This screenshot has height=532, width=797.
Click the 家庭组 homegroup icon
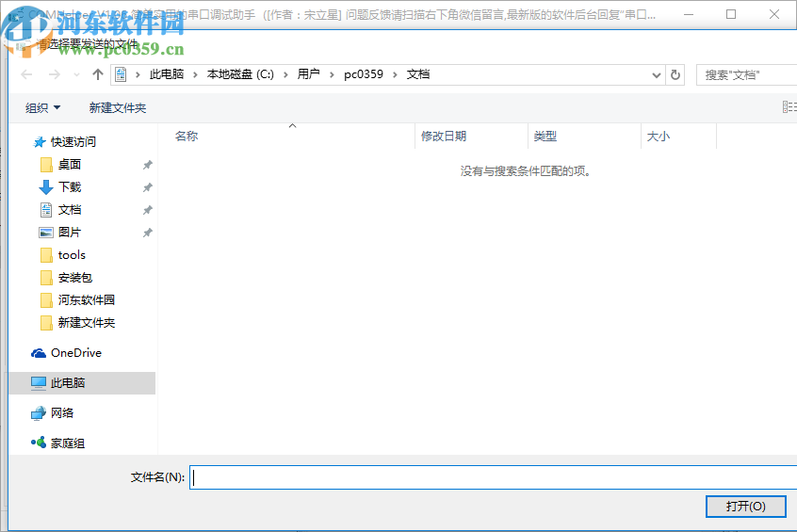pyautogui.click(x=39, y=443)
